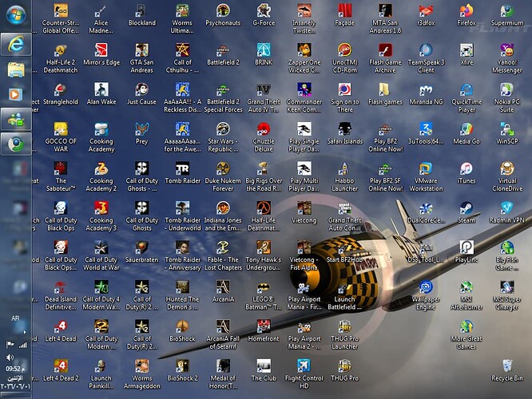Launch Just Cause from the desktop
Image resolution: width=532 pixels, height=399 pixels.
[142, 94]
